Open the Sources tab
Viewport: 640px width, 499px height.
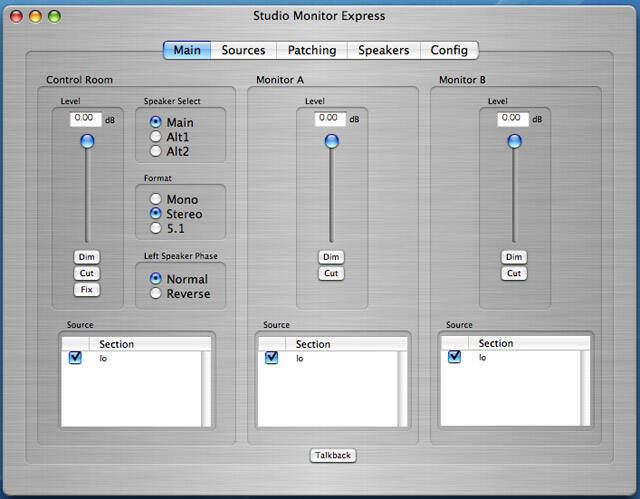(x=243, y=50)
